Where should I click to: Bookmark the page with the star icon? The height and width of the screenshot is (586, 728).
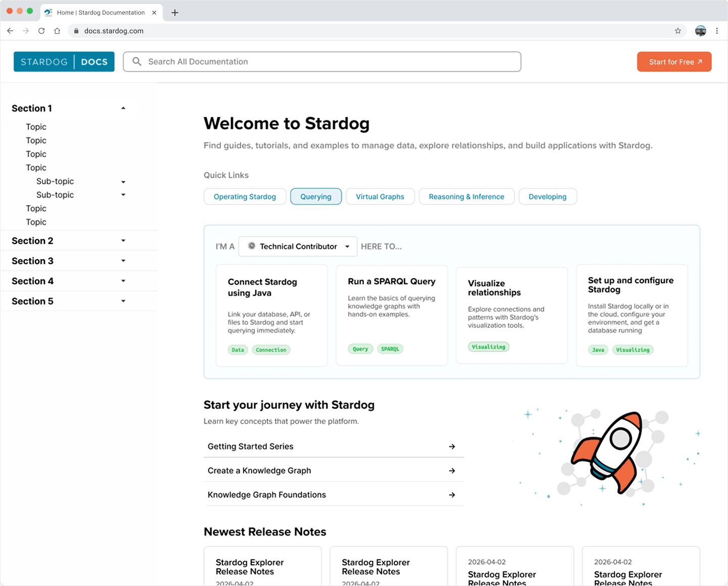[678, 31]
